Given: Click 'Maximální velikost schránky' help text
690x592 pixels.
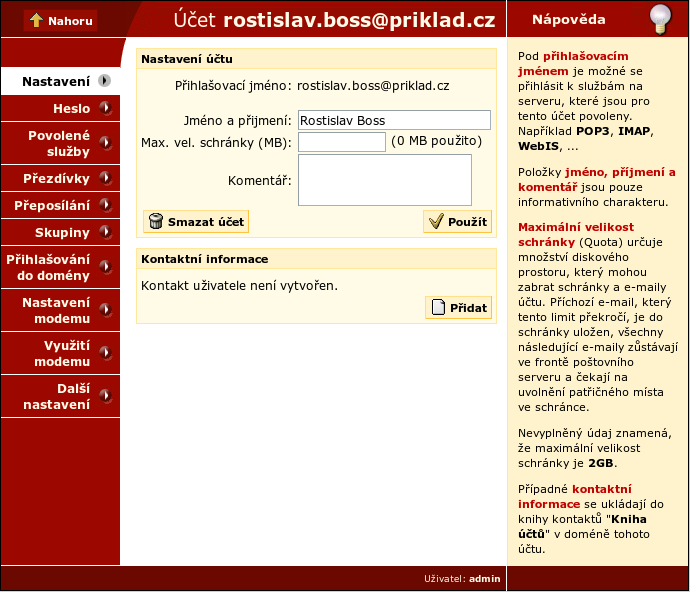Looking at the screenshot, I should pyautogui.click(x=576, y=235).
